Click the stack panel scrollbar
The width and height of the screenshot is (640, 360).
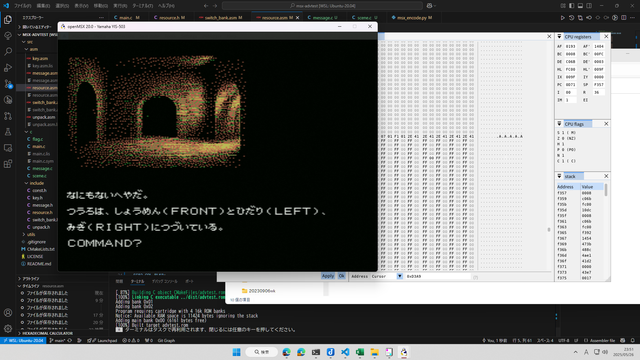click(x=606, y=190)
